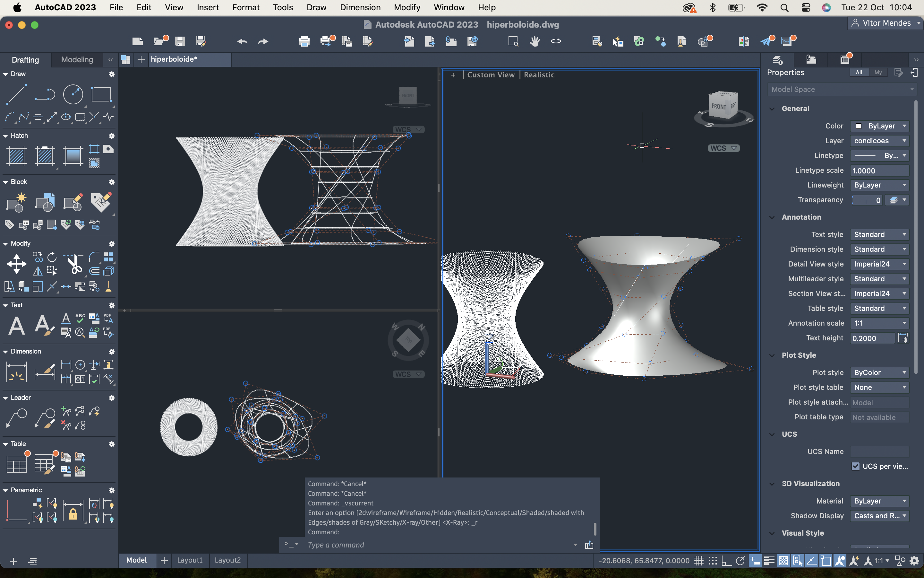
Task: Add a new layout with plus button
Action: (164, 560)
